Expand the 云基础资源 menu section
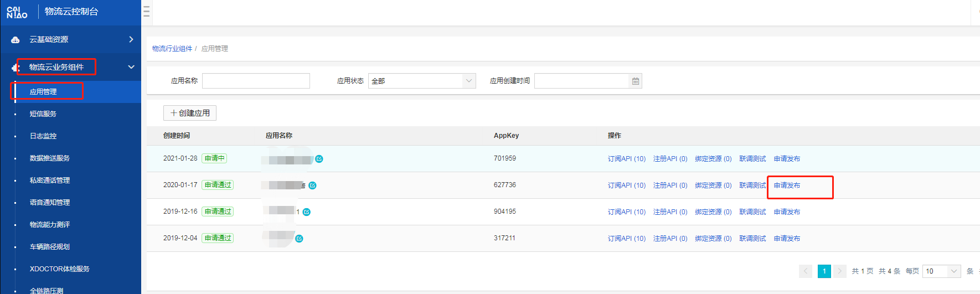Image resolution: width=980 pixels, height=294 pixels. 131,39
